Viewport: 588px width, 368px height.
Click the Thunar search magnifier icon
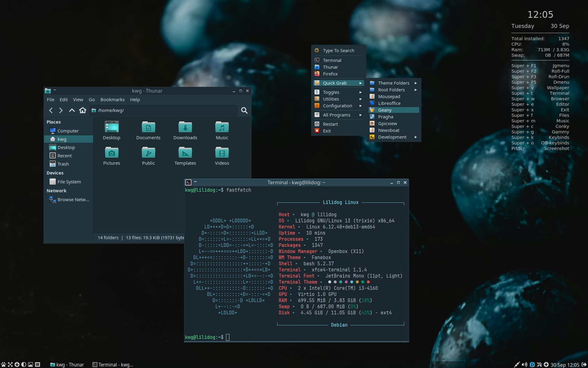[x=244, y=110]
